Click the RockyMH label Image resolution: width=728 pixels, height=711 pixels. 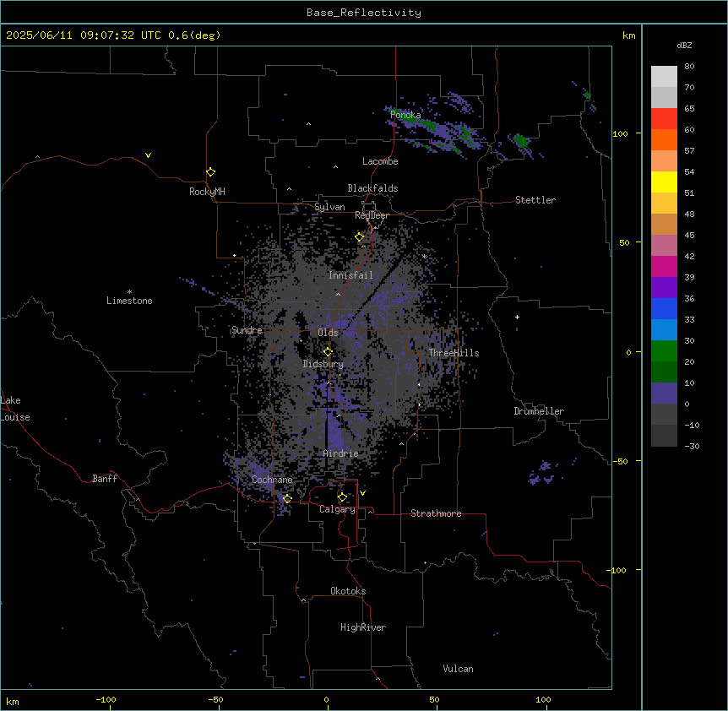click(207, 192)
